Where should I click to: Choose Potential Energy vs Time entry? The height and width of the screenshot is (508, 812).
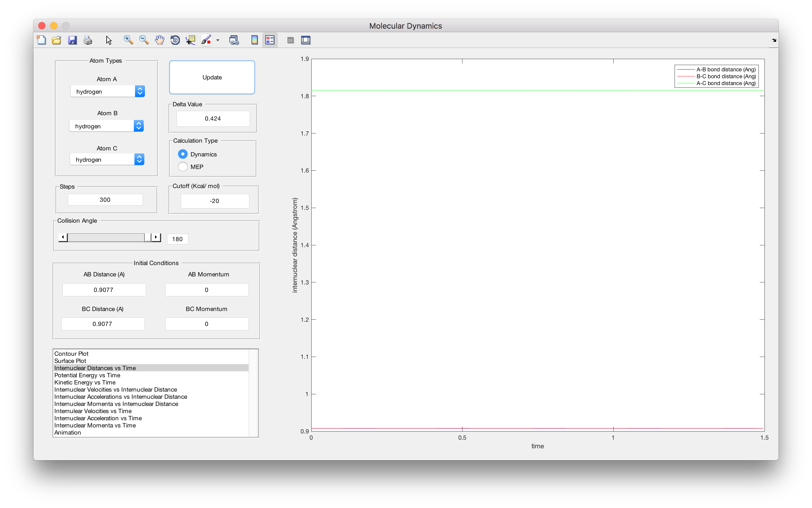pos(88,375)
